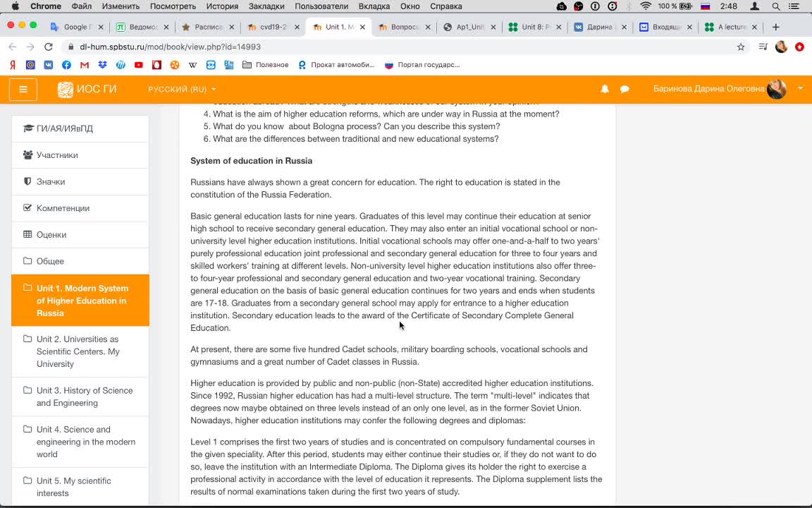Open the РУССКИЙ (RU) language dropdown

[182, 89]
